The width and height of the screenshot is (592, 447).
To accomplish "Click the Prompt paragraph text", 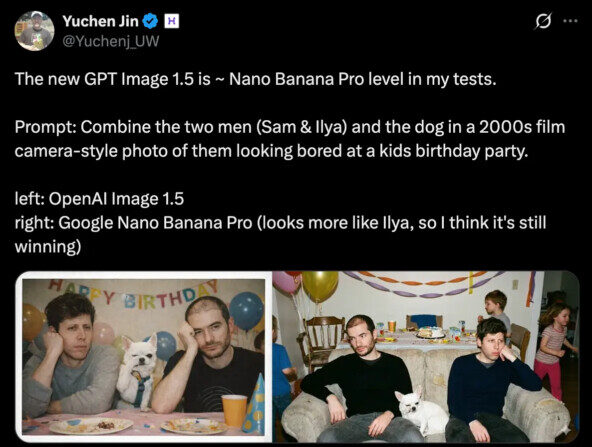I will pos(290,139).
